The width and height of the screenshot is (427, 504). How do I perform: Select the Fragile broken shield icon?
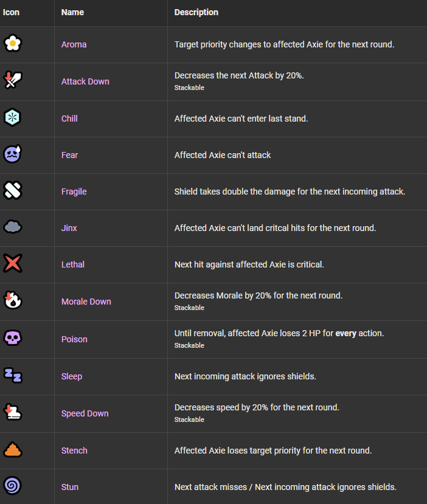[x=13, y=190]
